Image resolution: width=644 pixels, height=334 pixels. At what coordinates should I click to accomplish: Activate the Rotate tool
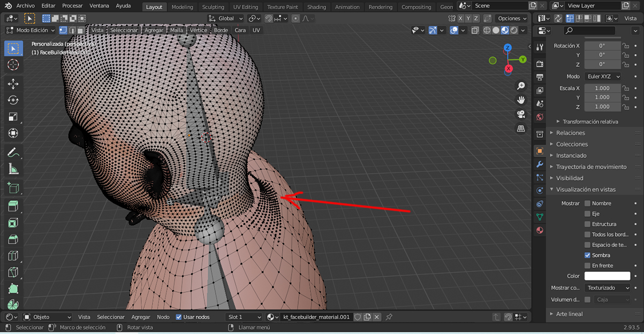pos(13,100)
